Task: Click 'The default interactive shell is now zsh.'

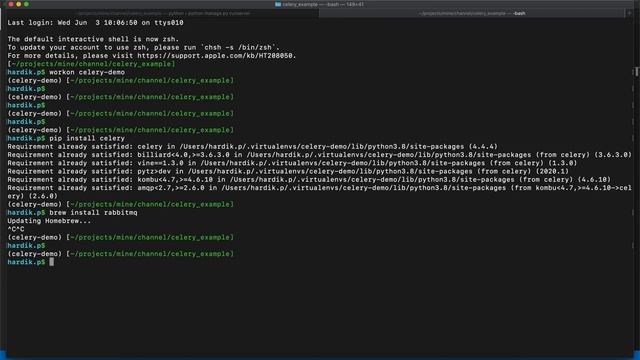Action: pos(93,39)
